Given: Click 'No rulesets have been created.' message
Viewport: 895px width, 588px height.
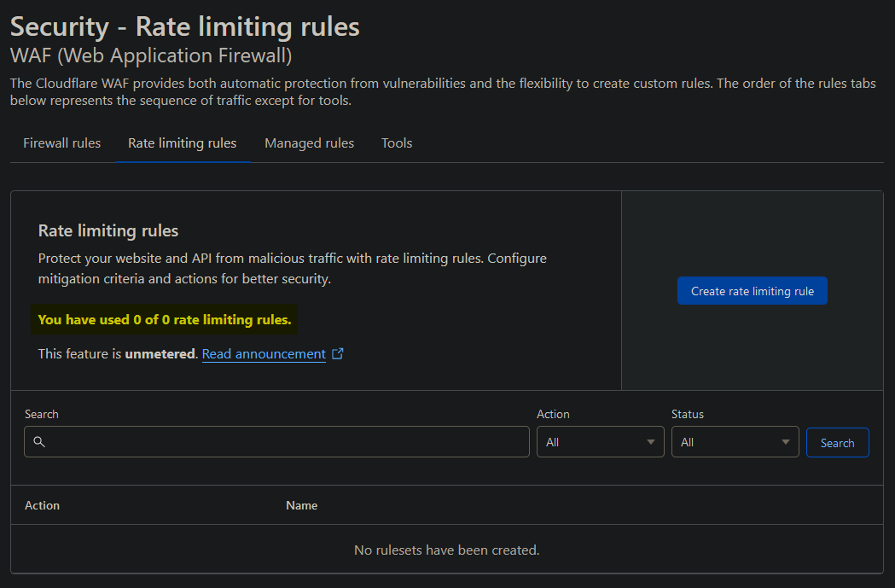Looking at the screenshot, I should tap(447, 550).
